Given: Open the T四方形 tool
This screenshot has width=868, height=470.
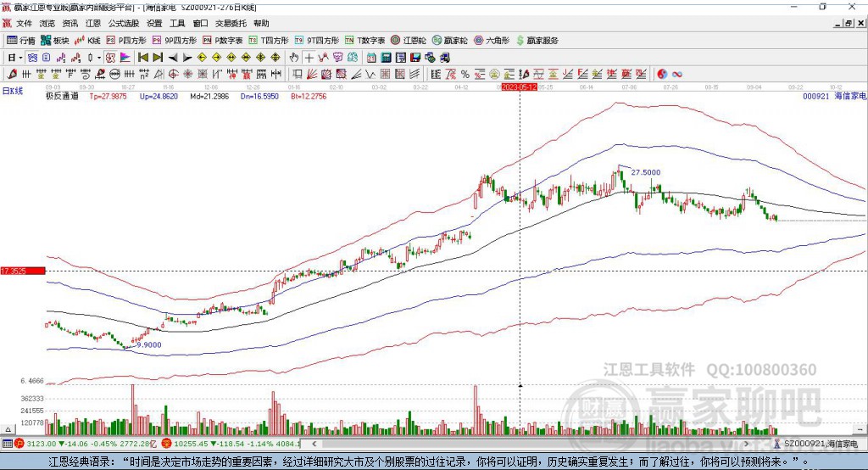Looking at the screenshot, I should [x=269, y=41].
